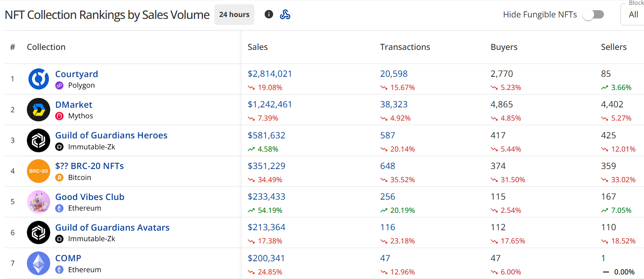Click the Polygon chain icon under Courtyard

(x=59, y=85)
